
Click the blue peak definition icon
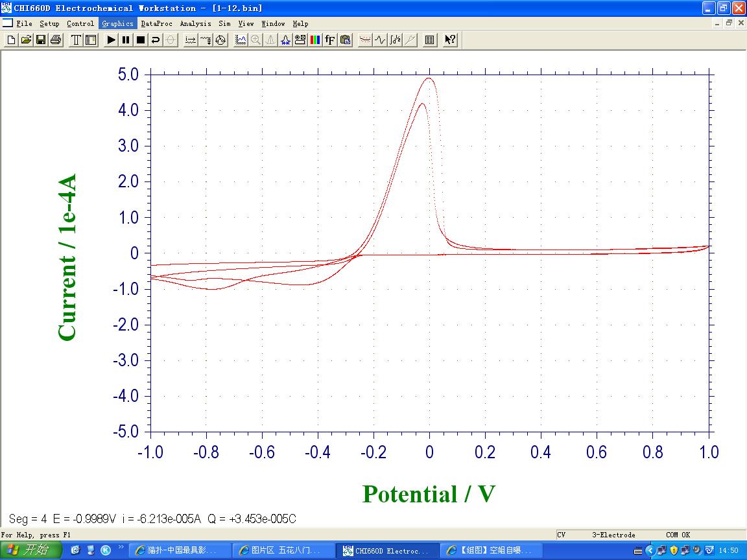tap(285, 40)
